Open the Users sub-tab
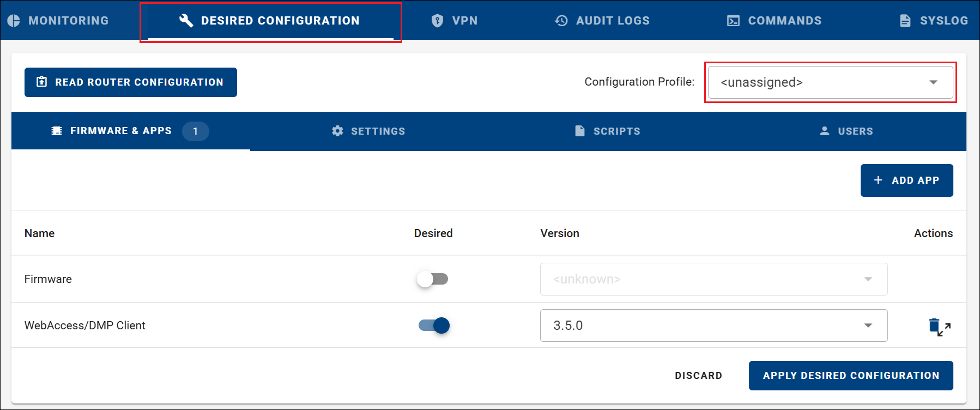 [846, 131]
